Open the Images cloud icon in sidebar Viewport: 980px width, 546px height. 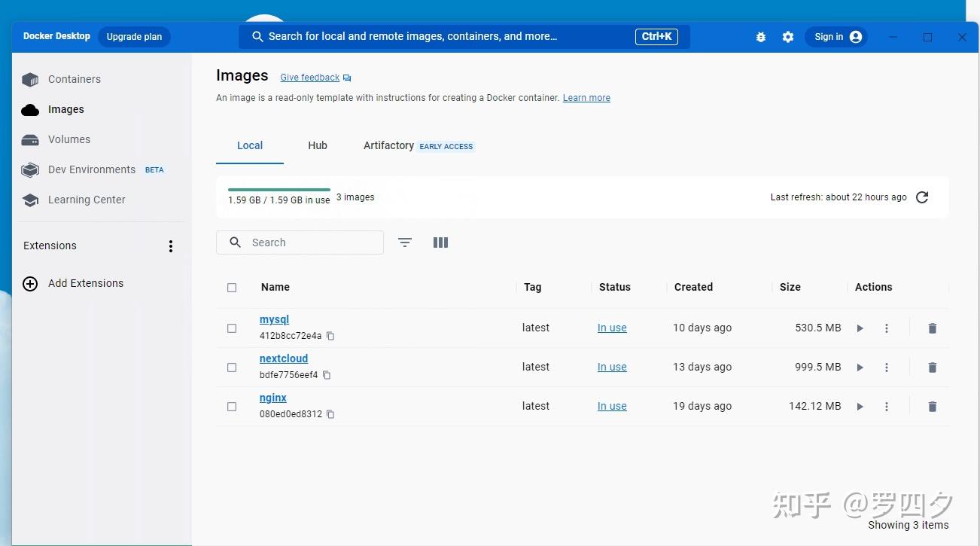click(30, 110)
